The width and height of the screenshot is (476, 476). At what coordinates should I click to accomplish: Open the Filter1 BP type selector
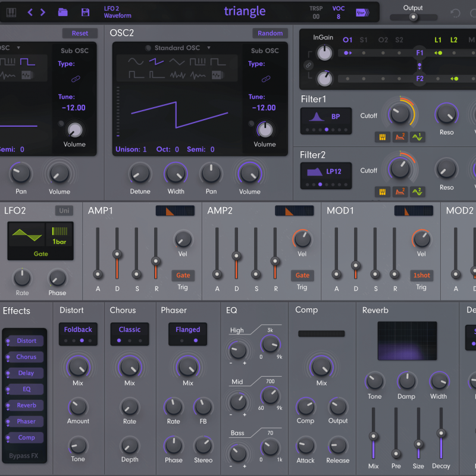point(326,117)
